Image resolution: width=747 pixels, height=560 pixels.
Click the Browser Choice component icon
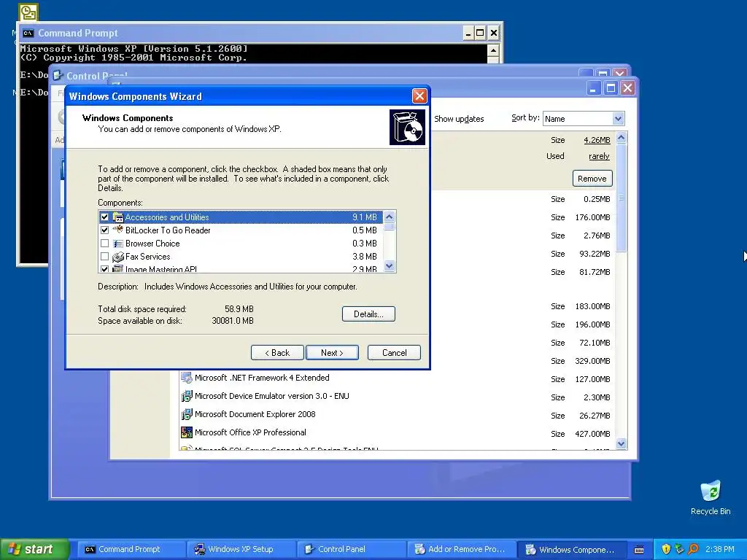[117, 244]
